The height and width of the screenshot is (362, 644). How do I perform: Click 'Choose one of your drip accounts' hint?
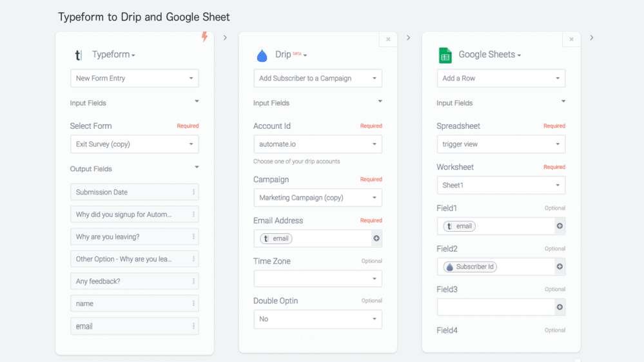297,161
